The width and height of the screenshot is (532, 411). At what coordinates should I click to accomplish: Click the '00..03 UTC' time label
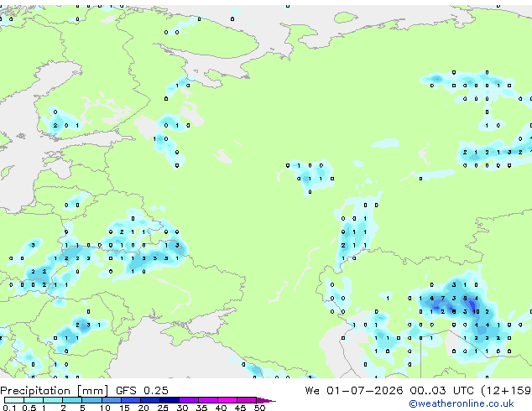point(441,390)
